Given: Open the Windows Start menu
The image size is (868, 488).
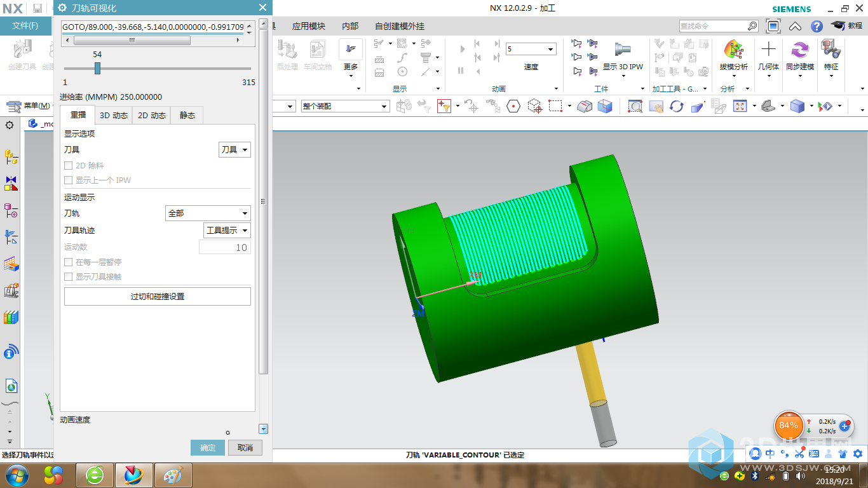Looking at the screenshot, I should point(17,475).
